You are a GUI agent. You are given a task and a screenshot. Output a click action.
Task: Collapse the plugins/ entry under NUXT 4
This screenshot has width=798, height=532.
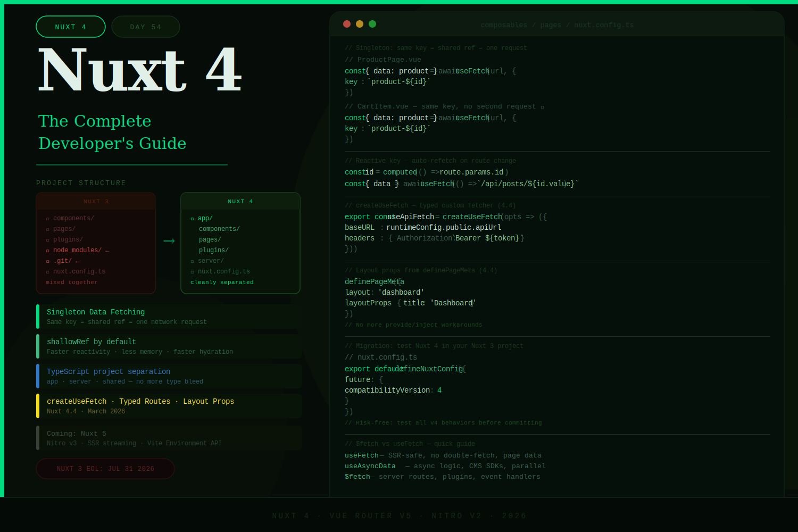213,250
